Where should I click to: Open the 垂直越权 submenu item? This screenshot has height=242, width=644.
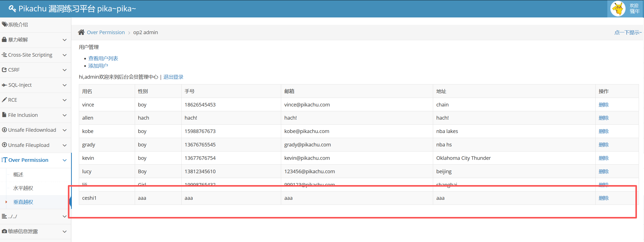coord(23,202)
